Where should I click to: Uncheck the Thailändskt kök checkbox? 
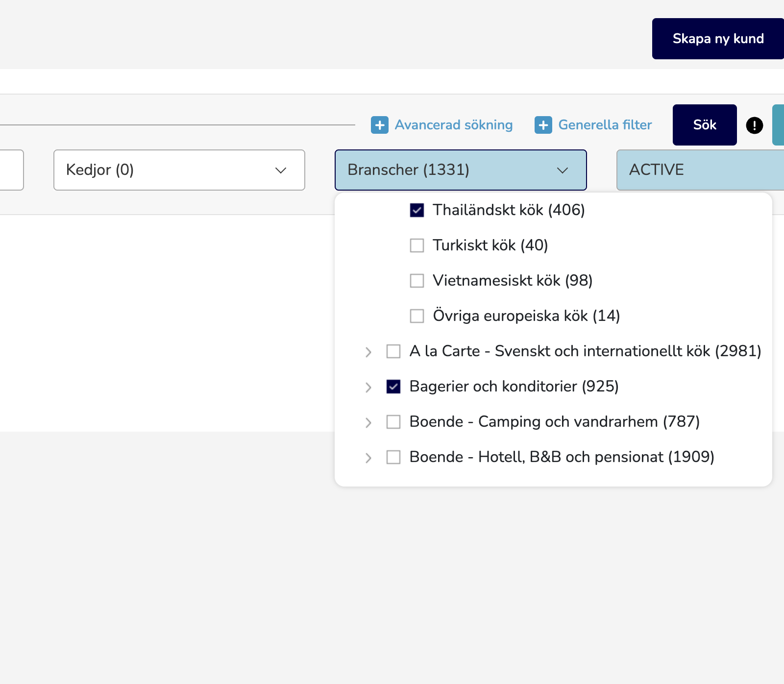[417, 210]
